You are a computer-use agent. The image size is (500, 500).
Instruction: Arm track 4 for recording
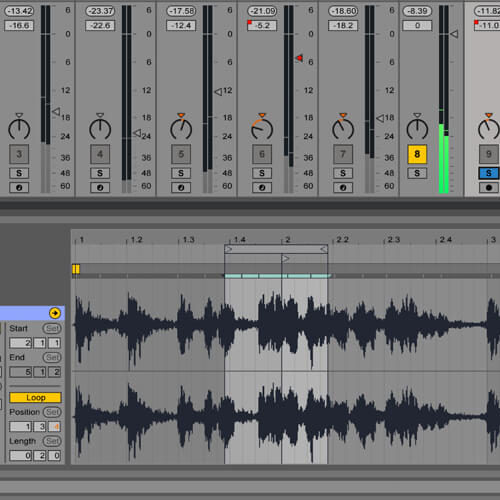[x=100, y=188]
